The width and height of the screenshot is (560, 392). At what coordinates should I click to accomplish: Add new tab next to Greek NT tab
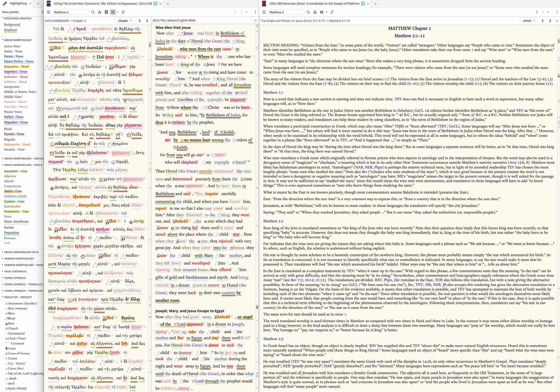tap(168, 4)
